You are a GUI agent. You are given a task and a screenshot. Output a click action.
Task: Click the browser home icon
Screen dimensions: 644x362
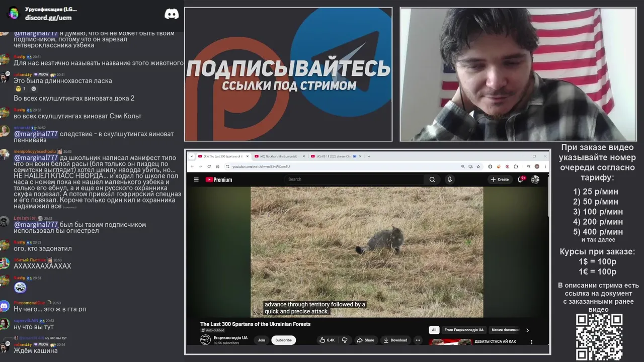click(x=217, y=166)
